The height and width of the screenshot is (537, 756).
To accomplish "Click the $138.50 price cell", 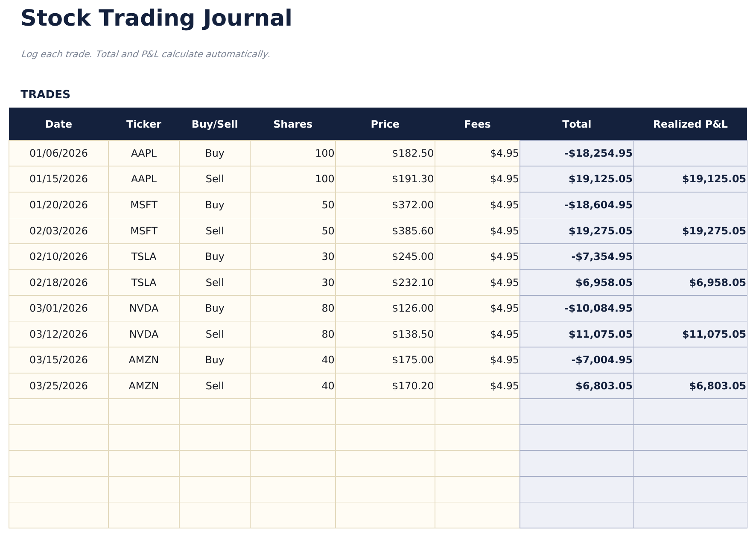I will point(385,334).
